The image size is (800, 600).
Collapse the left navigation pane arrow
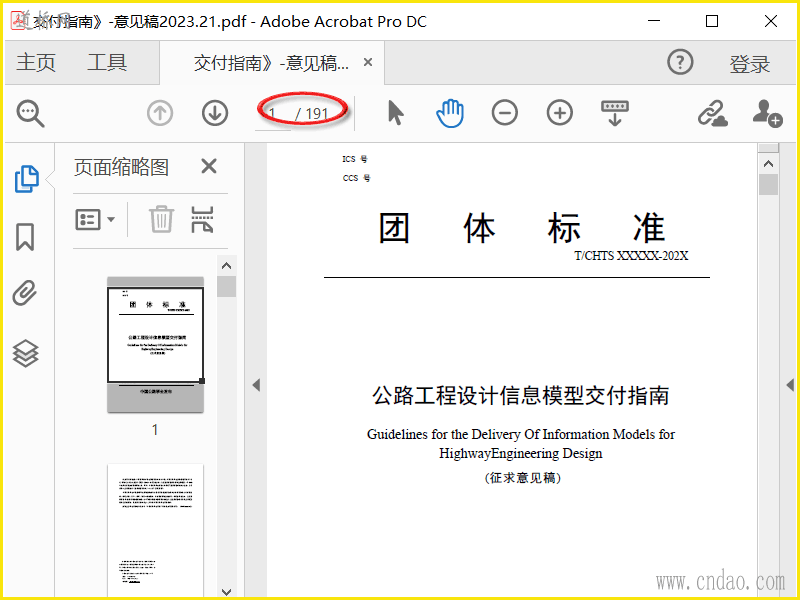pyautogui.click(x=256, y=385)
